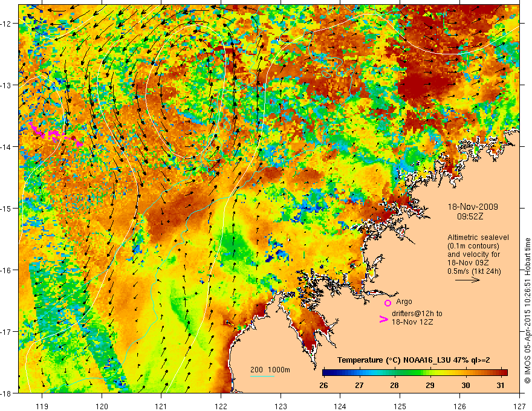
Task: Click the Altimetric sealevel label
Action: [x=478, y=238]
